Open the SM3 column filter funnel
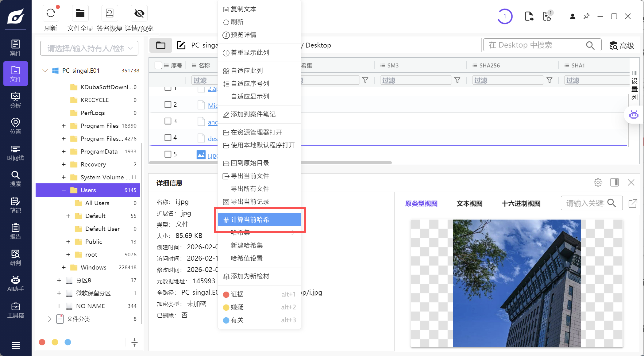Viewport: 644px width, 356px height. coord(457,80)
